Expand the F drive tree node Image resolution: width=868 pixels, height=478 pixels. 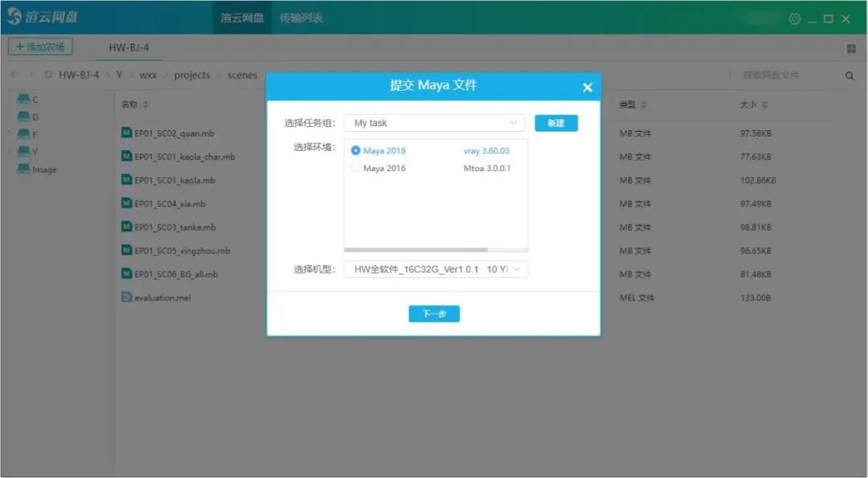[x=10, y=134]
